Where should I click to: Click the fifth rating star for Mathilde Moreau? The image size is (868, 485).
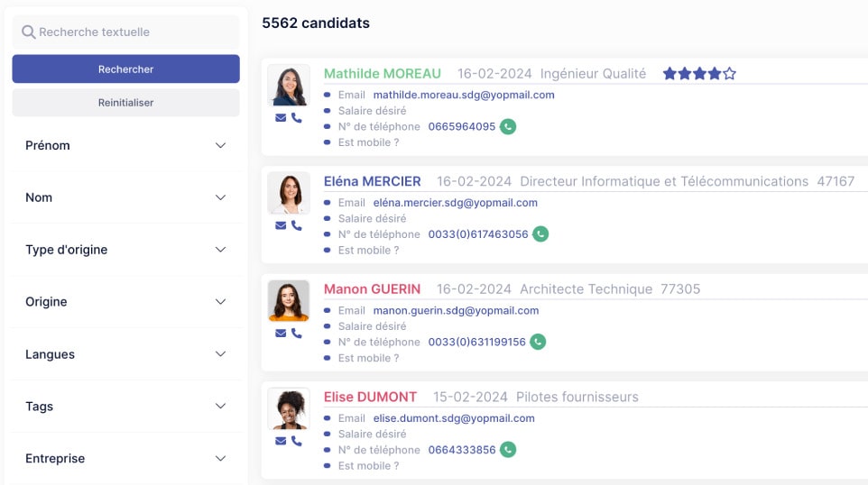pos(730,74)
